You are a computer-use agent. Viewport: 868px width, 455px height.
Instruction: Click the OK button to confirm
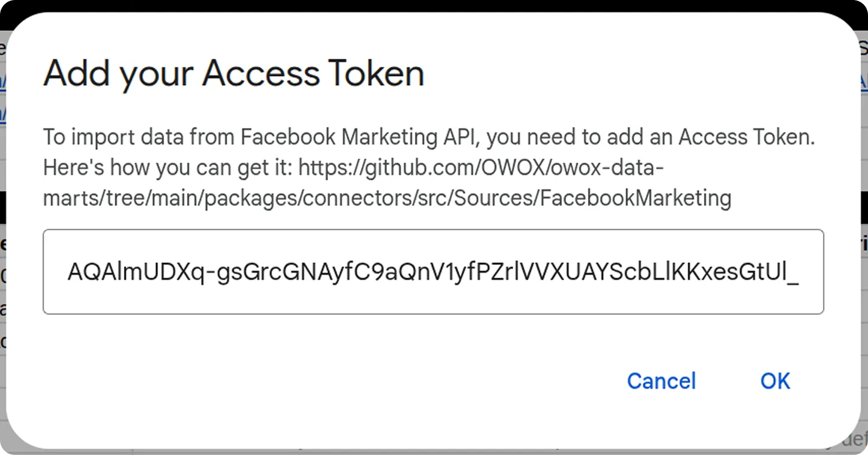tap(774, 381)
